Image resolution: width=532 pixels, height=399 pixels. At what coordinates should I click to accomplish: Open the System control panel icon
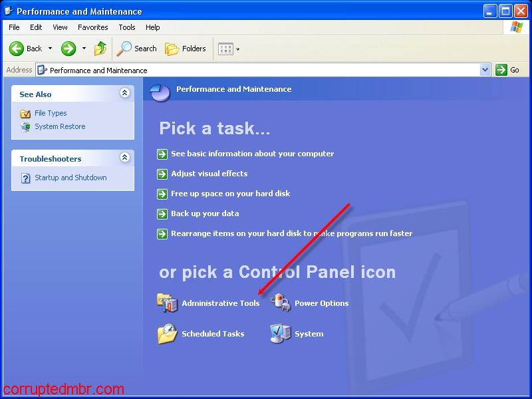280,334
